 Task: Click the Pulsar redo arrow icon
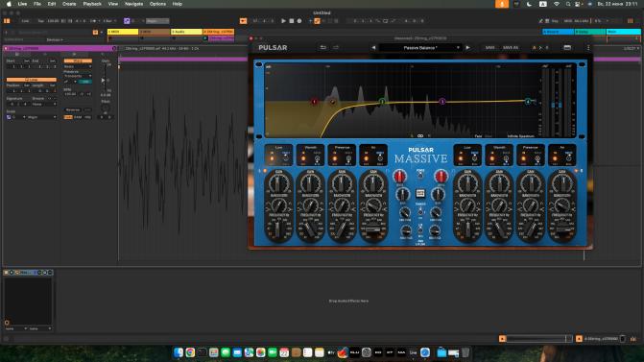336,48
